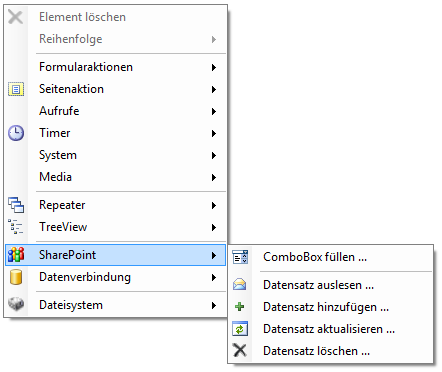This screenshot has width=442, height=372.
Task: Click the Seitenaktion page icon
Action: coord(16,89)
